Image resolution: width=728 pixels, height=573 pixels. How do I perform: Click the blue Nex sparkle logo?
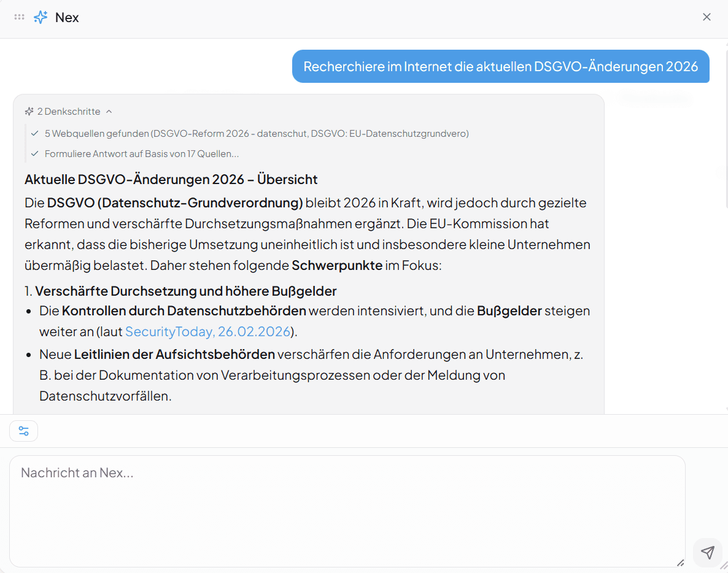coord(40,17)
